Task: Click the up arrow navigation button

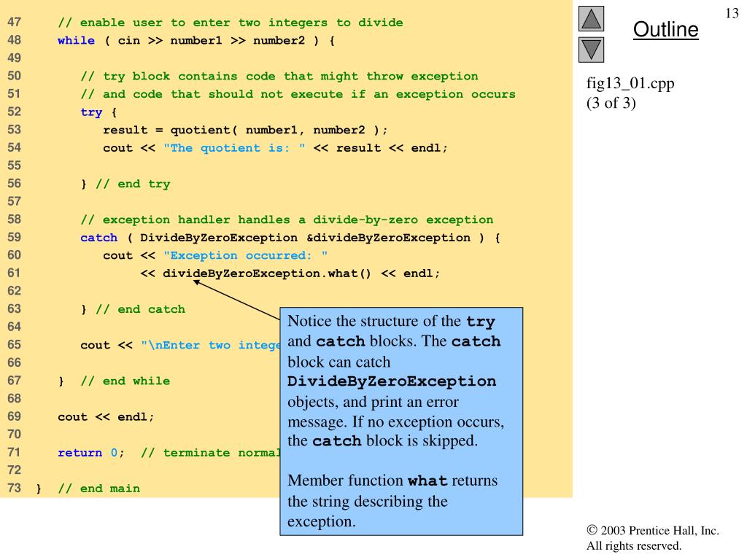Action: click(x=591, y=18)
